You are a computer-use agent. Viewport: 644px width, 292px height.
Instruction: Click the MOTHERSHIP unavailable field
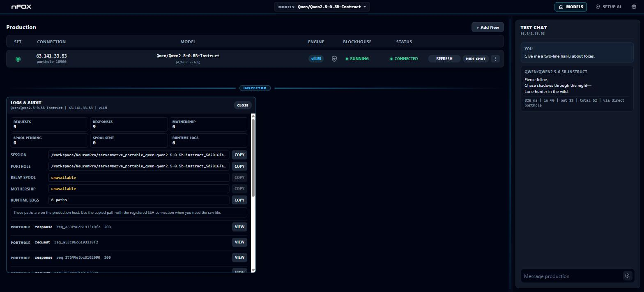coord(139,189)
